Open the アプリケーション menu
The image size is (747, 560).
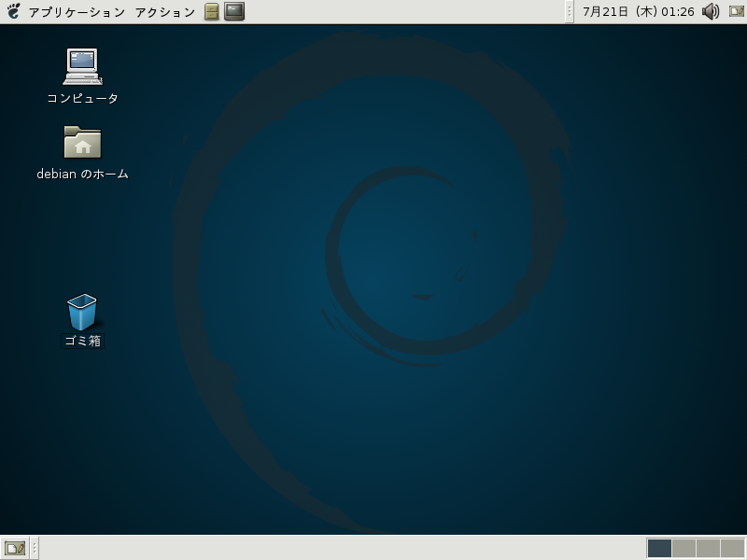pyautogui.click(x=77, y=12)
